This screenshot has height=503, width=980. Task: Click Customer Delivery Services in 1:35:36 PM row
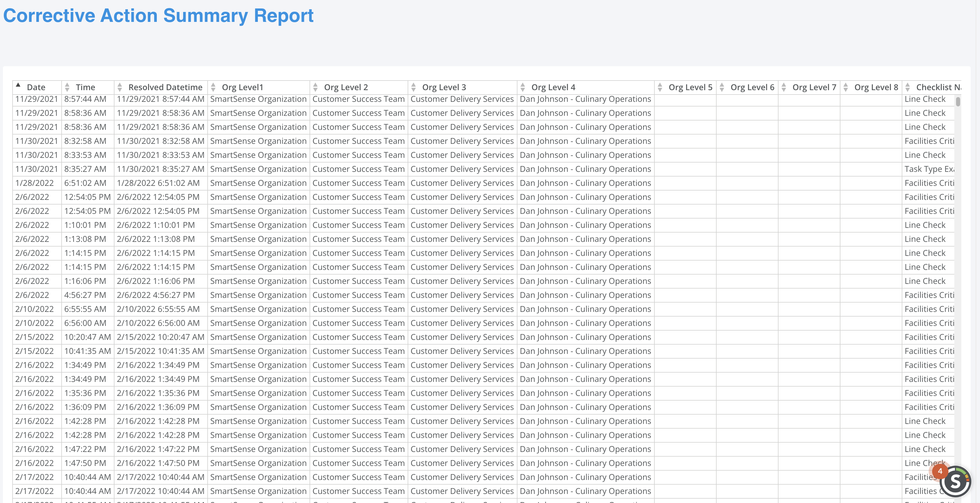[x=462, y=393]
